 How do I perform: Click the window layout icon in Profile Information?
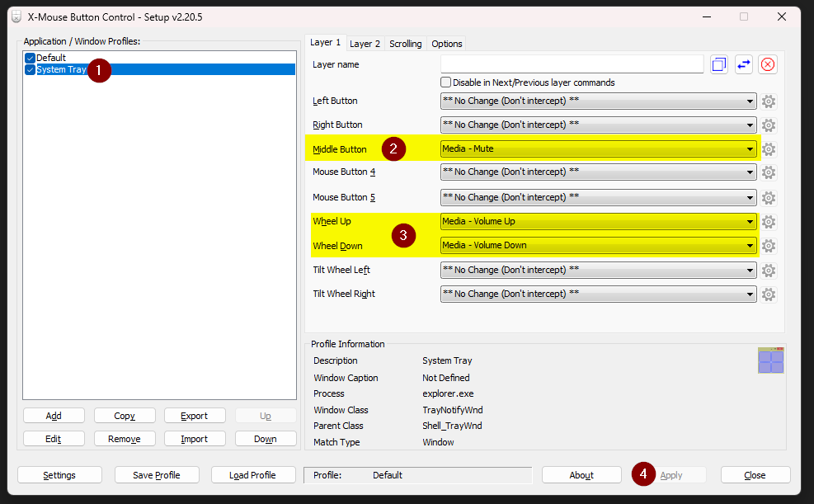(x=771, y=360)
